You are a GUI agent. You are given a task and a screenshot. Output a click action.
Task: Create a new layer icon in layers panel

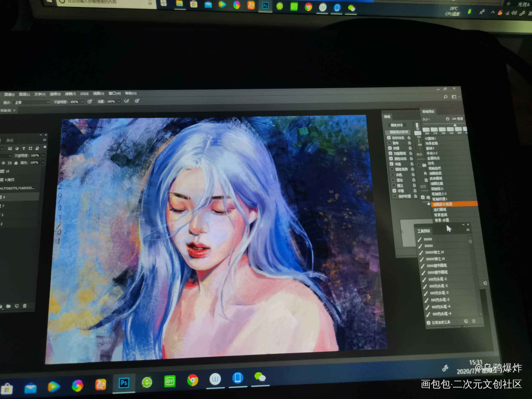[x=17, y=306]
